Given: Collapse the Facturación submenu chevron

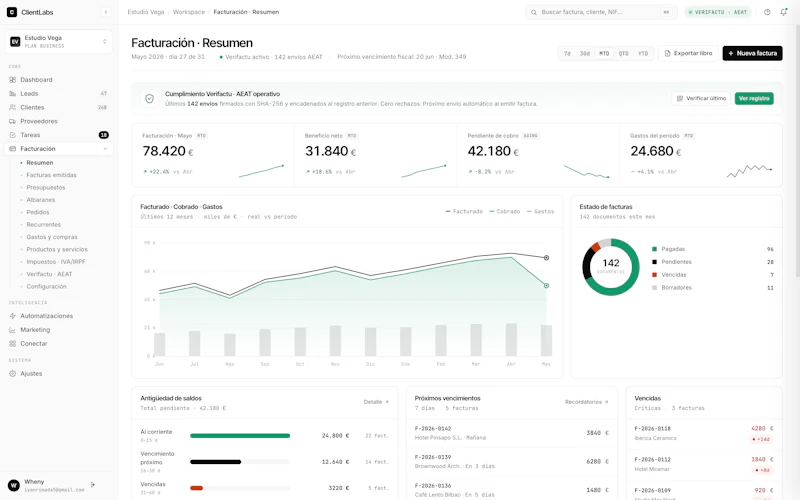Looking at the screenshot, I should click(105, 149).
